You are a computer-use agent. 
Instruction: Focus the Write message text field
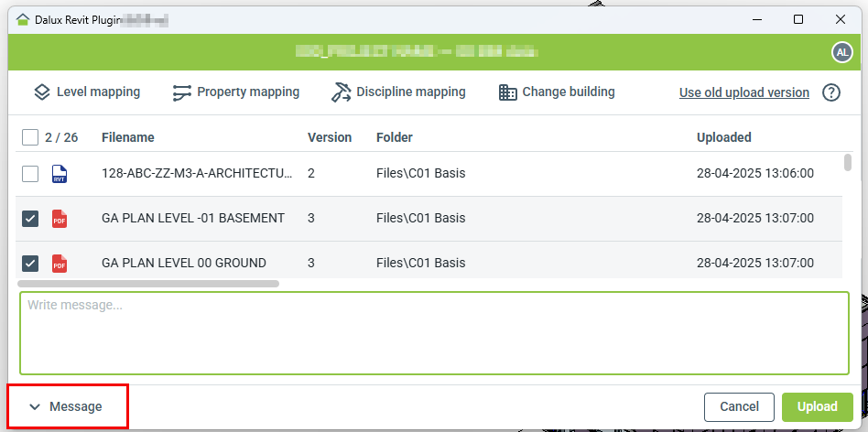[434, 332]
